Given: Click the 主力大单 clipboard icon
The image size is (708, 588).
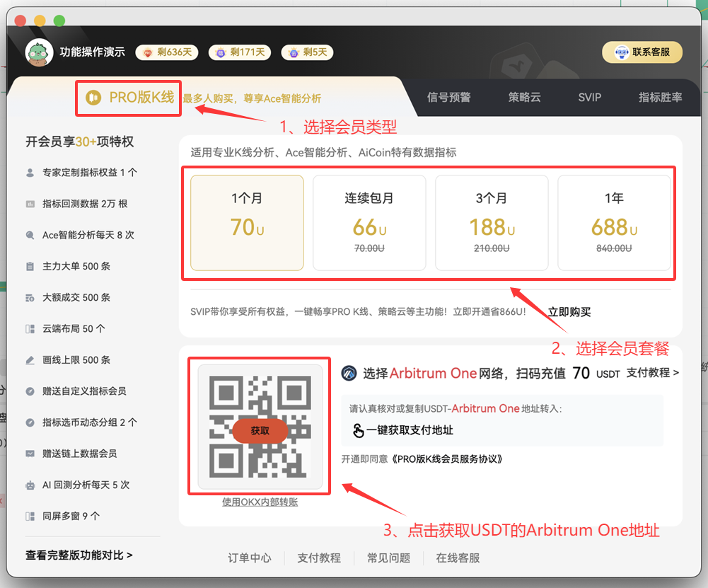Looking at the screenshot, I should click(x=30, y=266).
